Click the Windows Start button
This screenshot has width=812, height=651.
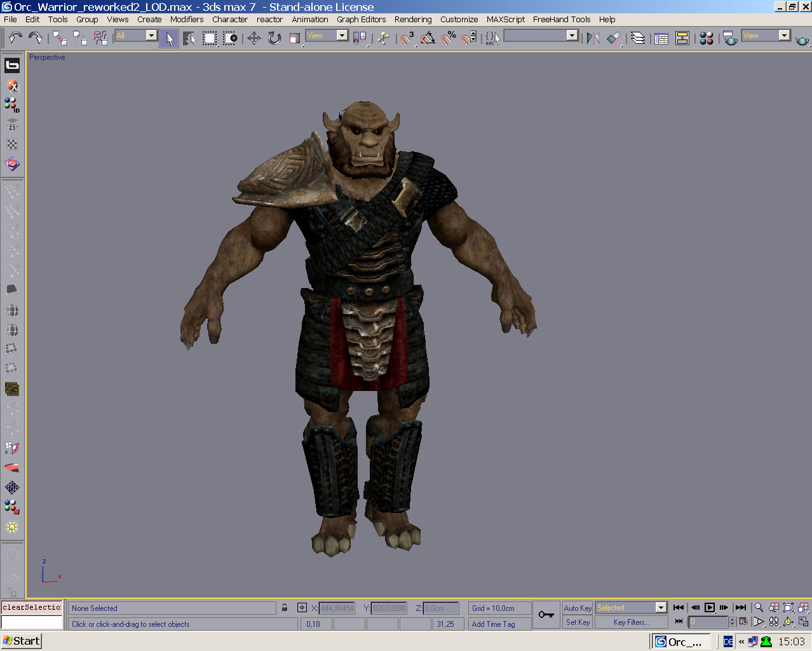pos(22,641)
